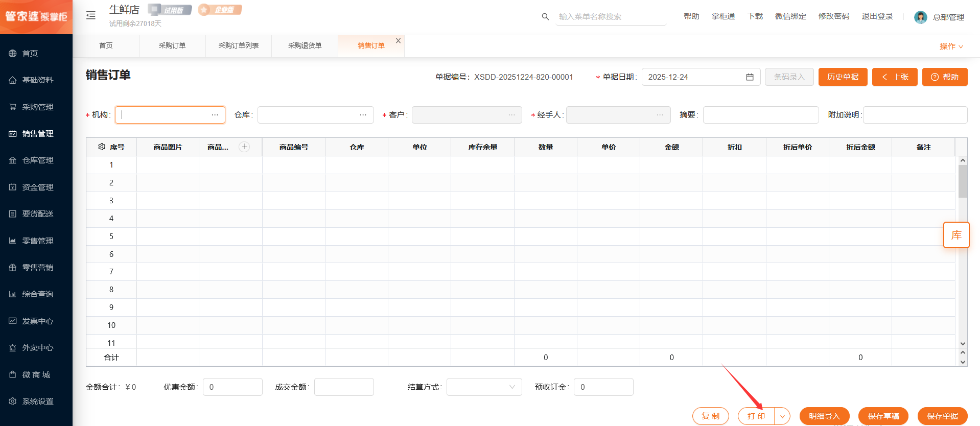The image size is (980, 426).
Task: Open the floating 库 inventory button
Action: click(x=956, y=235)
